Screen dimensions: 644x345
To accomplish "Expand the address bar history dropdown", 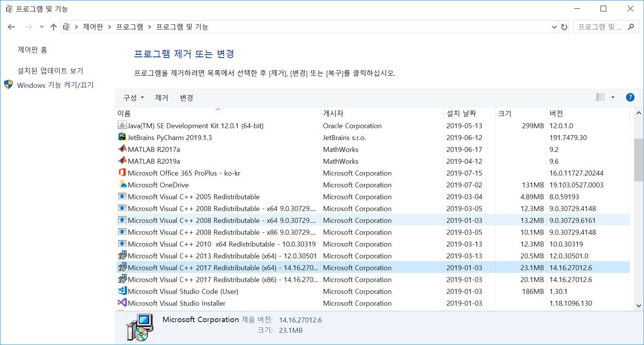I will pos(554,27).
